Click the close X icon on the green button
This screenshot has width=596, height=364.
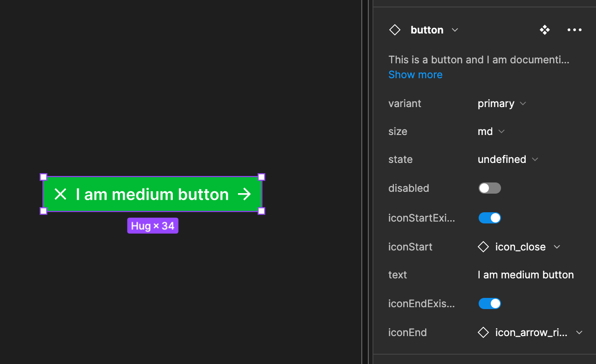point(61,194)
